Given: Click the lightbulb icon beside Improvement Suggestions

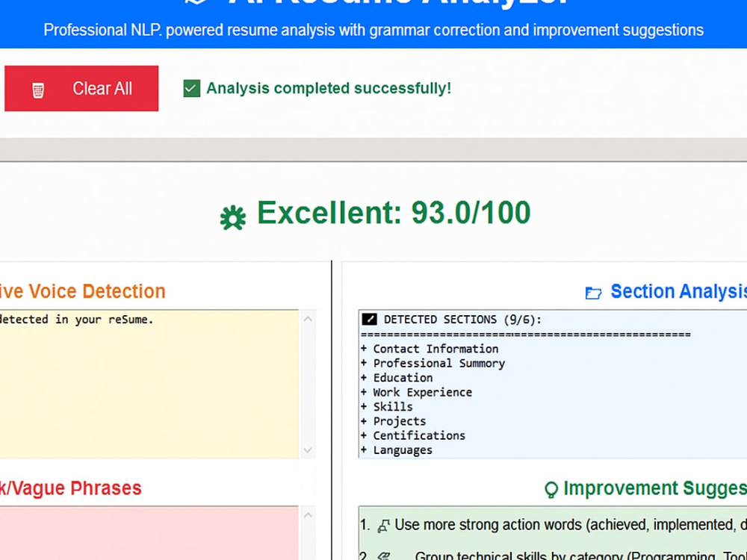Looking at the screenshot, I should tap(551, 490).
